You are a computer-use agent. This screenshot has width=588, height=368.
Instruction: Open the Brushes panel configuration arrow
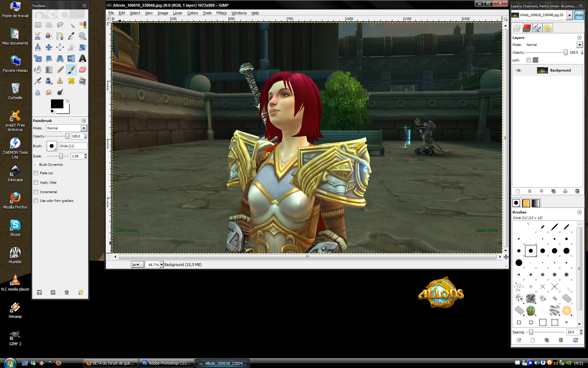(579, 212)
